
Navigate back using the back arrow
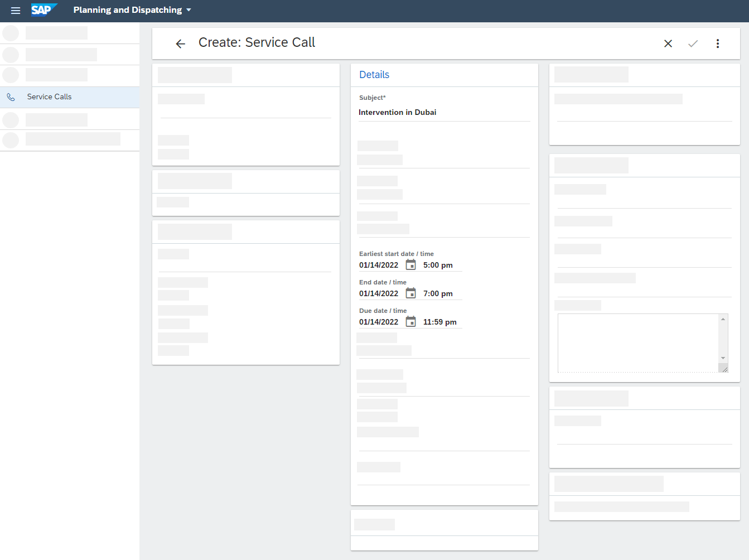[180, 43]
